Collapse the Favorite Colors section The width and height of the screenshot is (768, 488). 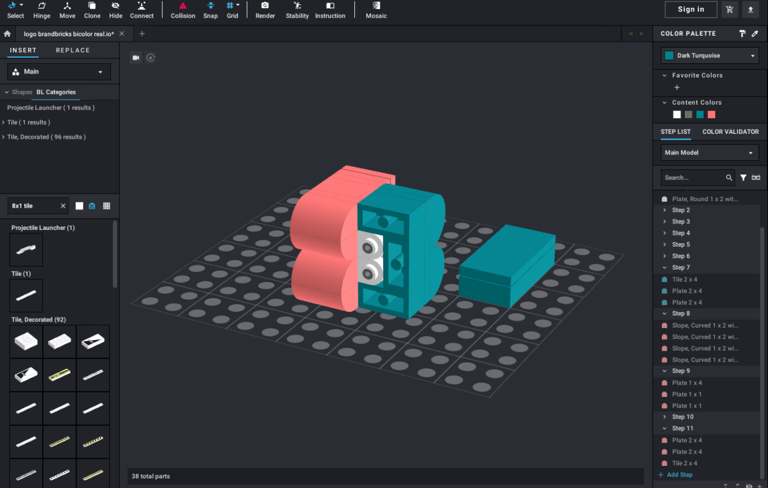[x=665, y=75]
